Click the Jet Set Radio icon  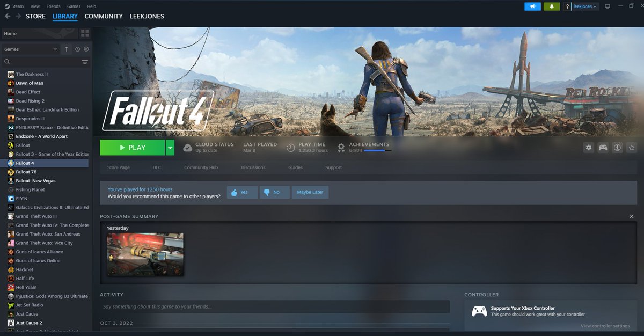[11, 305]
